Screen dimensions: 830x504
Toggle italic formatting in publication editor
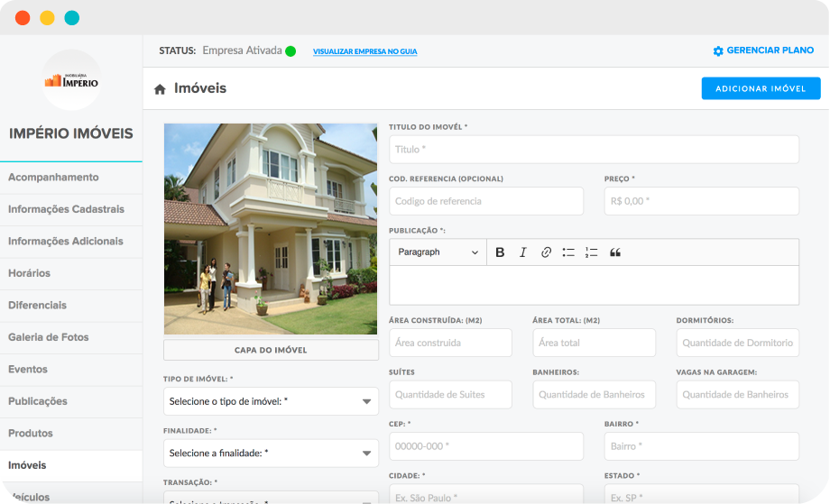[x=523, y=252]
